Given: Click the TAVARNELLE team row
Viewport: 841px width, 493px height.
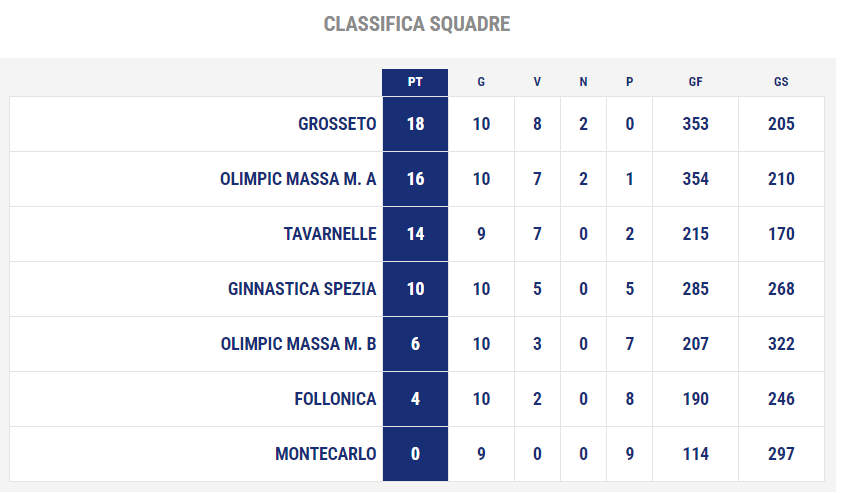Looking at the screenshot, I should click(x=417, y=234).
